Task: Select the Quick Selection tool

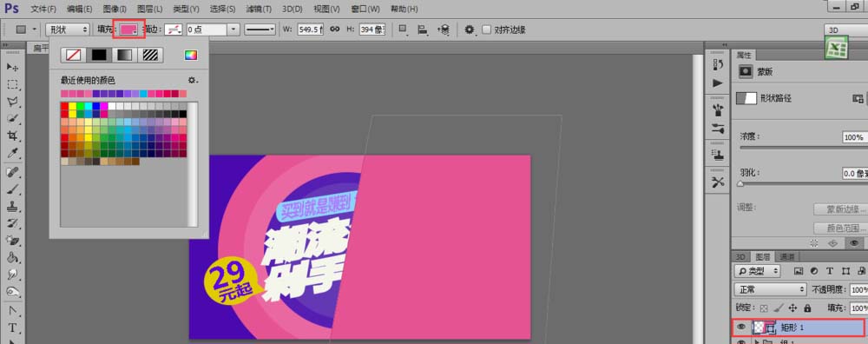Action: pos(12,118)
